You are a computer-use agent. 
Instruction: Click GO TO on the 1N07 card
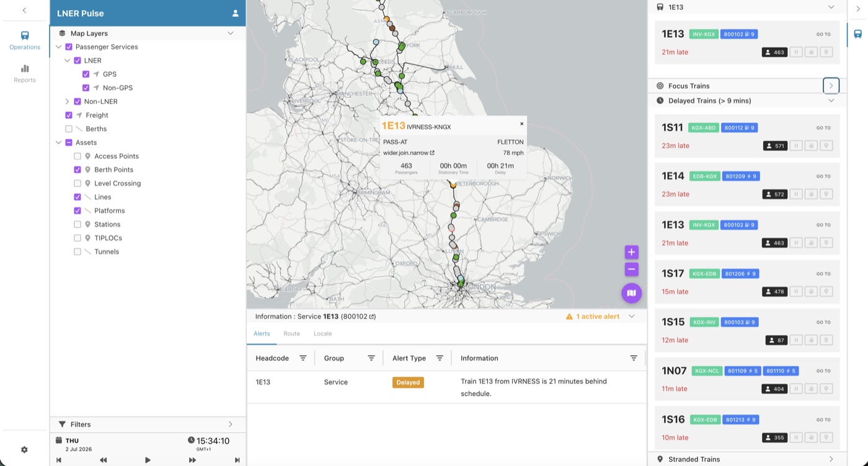coord(823,371)
